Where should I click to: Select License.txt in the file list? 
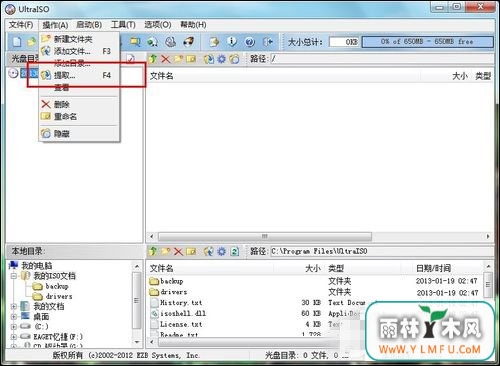tap(181, 324)
